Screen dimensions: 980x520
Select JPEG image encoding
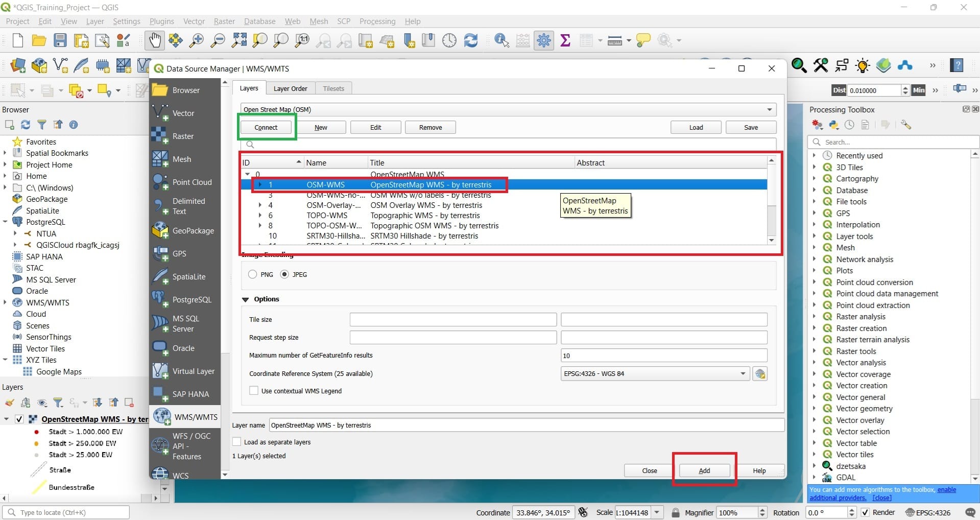284,274
